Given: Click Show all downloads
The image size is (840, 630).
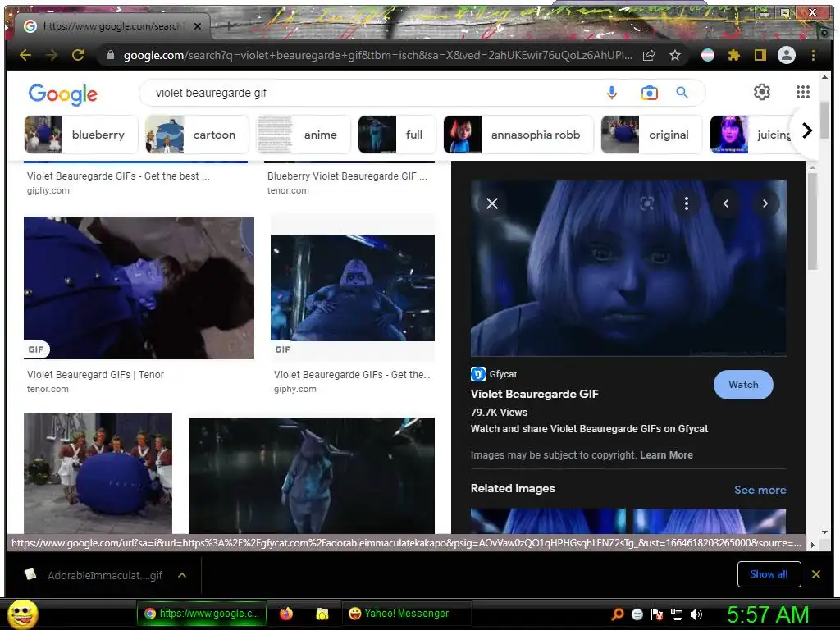Looking at the screenshot, I should (x=769, y=574).
